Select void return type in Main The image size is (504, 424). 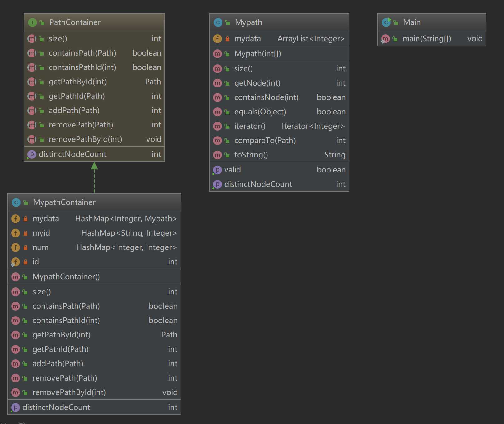tap(475, 39)
